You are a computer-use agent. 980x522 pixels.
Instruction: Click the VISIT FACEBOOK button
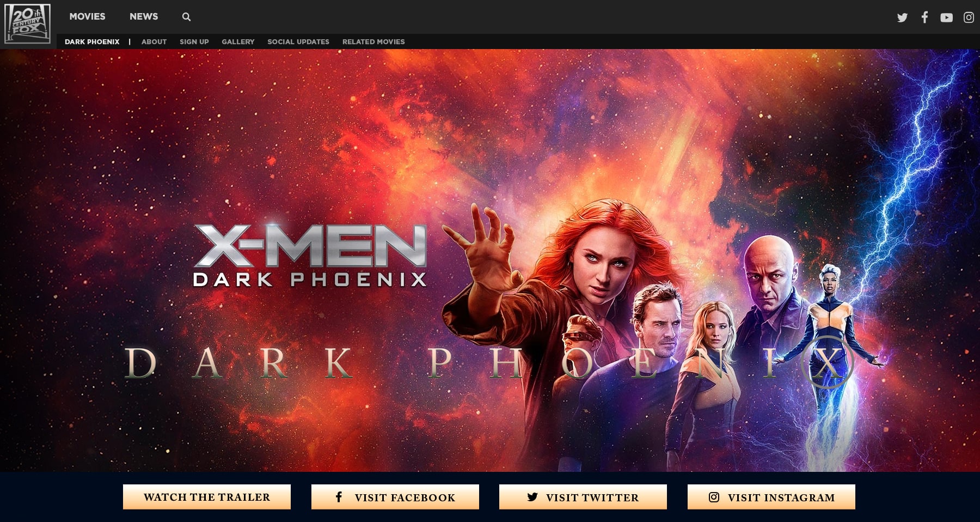(394, 497)
